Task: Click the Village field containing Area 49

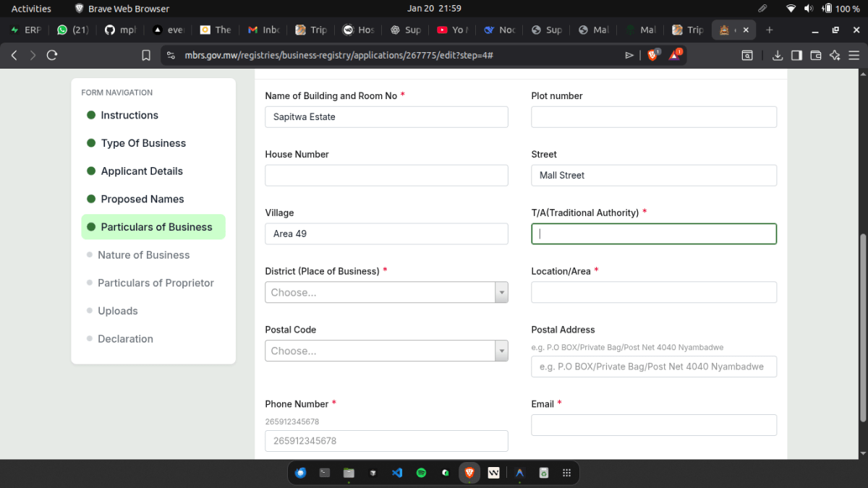Action: (386, 234)
